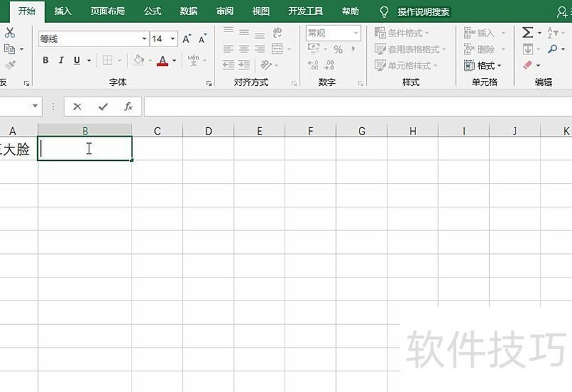The width and height of the screenshot is (572, 392).
Task: Click the Increase Font Size icon
Action: click(x=187, y=39)
